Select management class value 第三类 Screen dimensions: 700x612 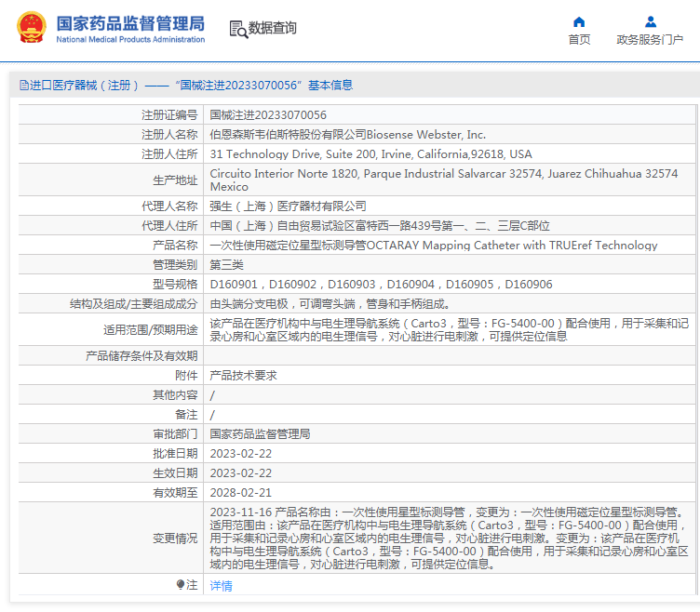[x=227, y=265]
